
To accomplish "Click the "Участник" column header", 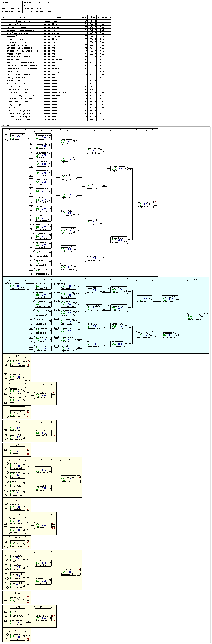I will (x=24, y=17).
